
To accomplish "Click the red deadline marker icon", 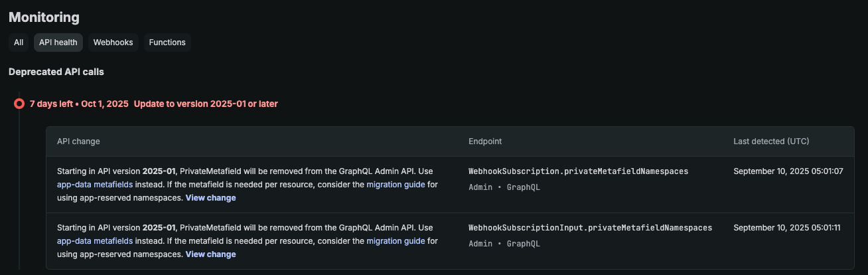I will (19, 104).
